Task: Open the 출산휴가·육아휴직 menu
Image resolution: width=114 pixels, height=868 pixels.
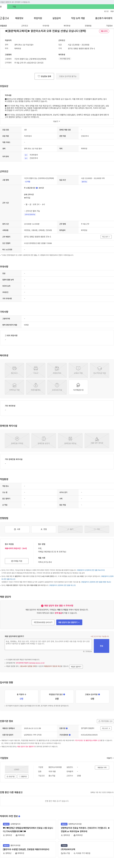Action: pos(104,18)
